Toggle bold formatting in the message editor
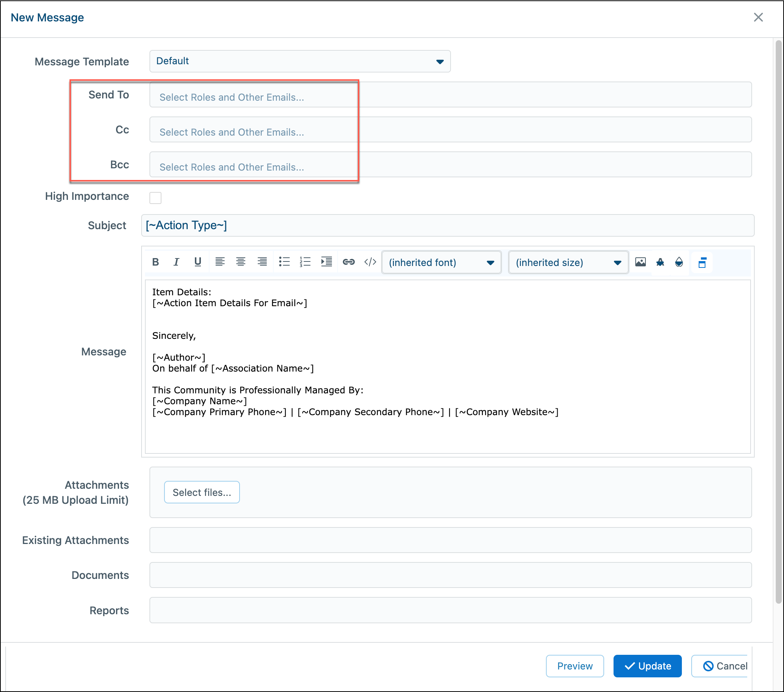 [155, 262]
